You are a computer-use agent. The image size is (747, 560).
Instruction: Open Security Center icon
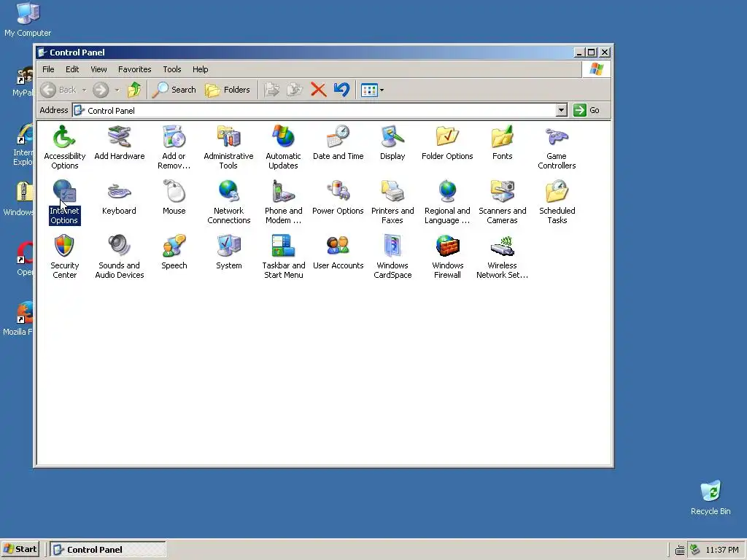point(64,256)
